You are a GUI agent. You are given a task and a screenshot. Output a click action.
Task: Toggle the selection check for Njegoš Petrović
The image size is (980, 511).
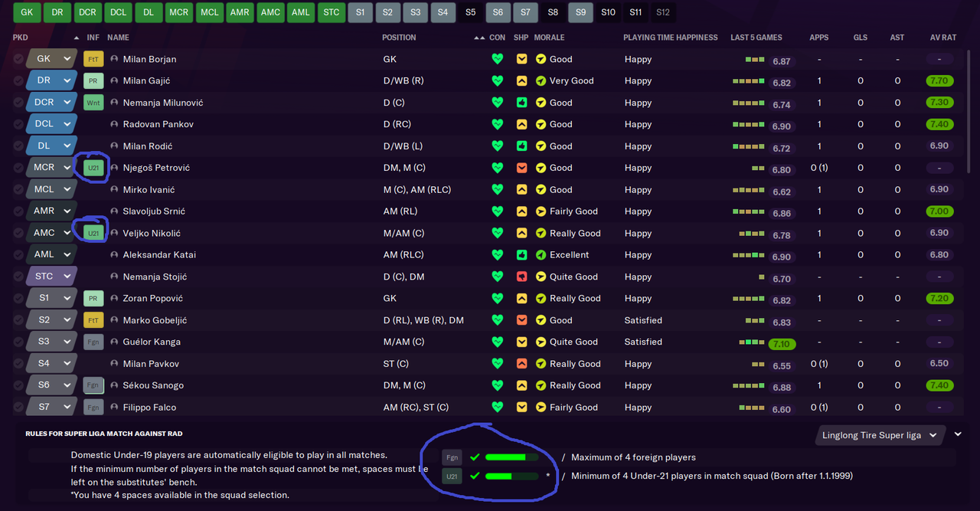tap(18, 168)
